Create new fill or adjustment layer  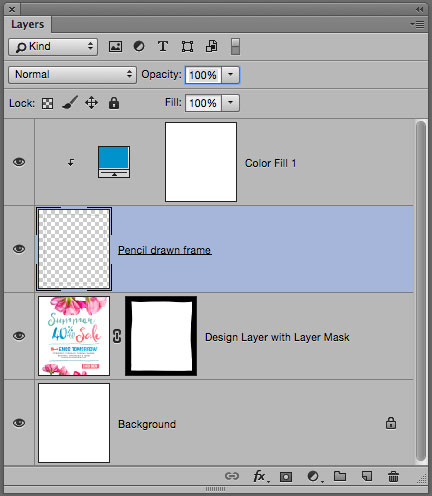314,477
